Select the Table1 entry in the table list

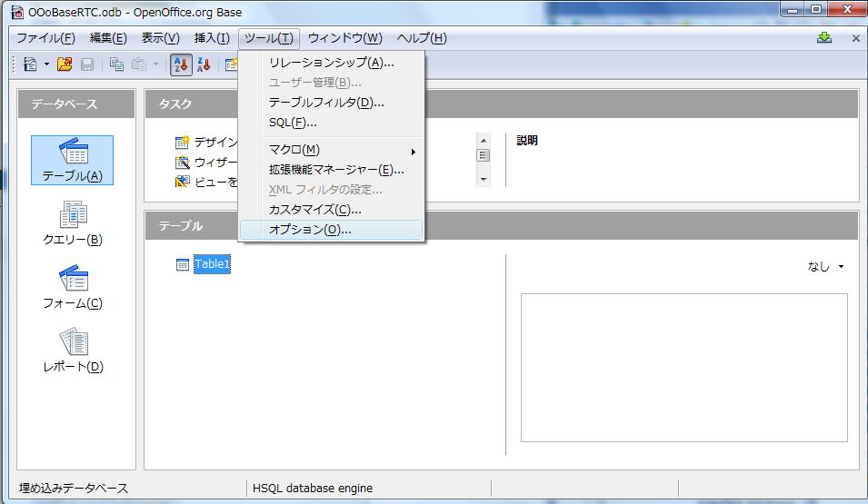click(x=212, y=264)
